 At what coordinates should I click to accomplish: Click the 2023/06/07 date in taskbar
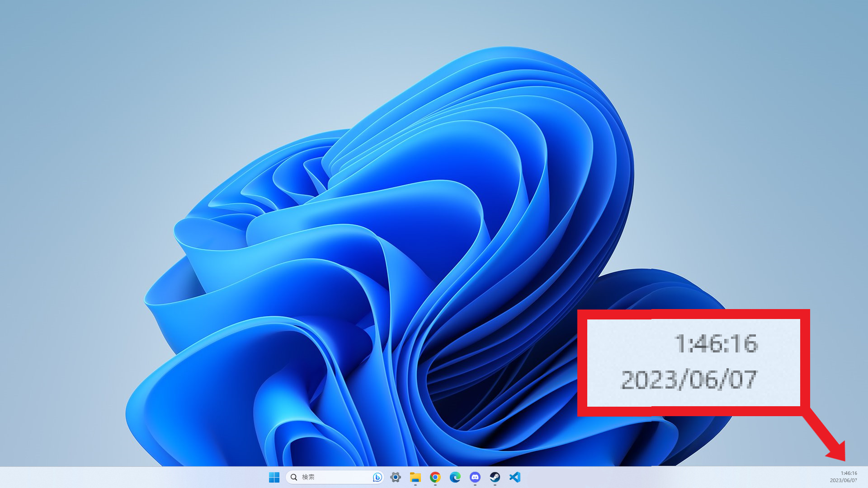tap(843, 480)
